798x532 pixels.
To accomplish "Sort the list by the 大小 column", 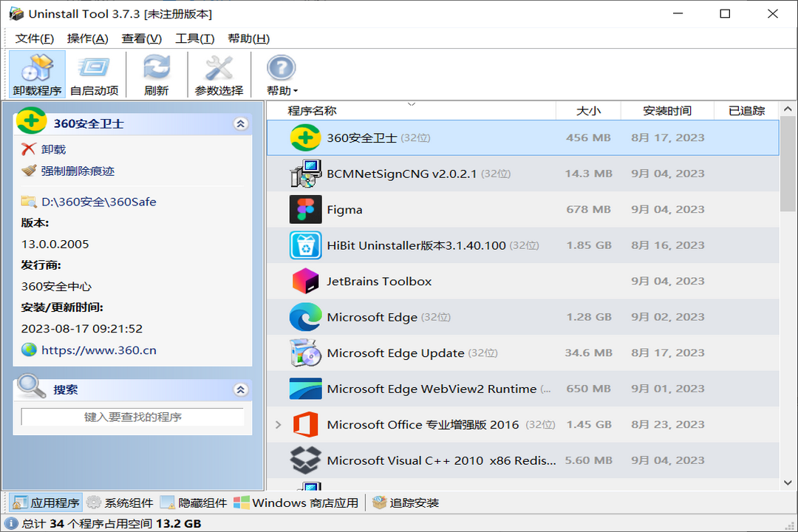I will (588, 109).
